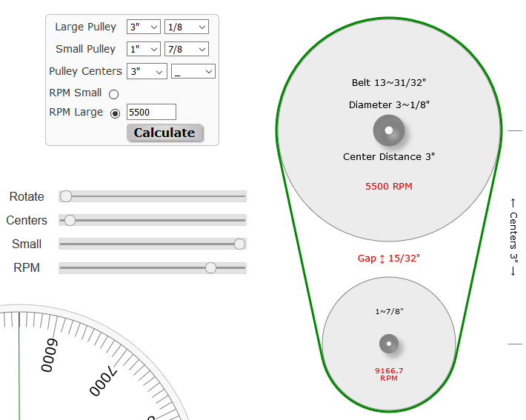The height and width of the screenshot is (420, 526).
Task: Select the RPM Large radio button
Action: pyautogui.click(x=115, y=114)
